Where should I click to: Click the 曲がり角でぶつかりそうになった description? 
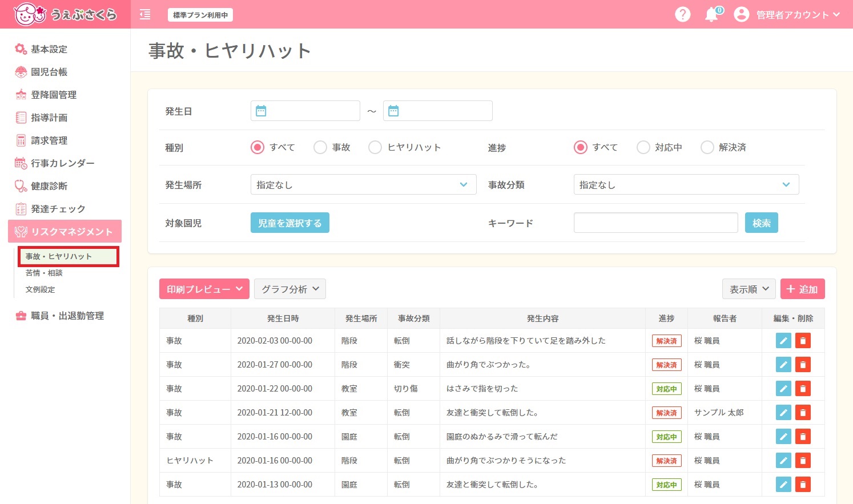coord(506,461)
